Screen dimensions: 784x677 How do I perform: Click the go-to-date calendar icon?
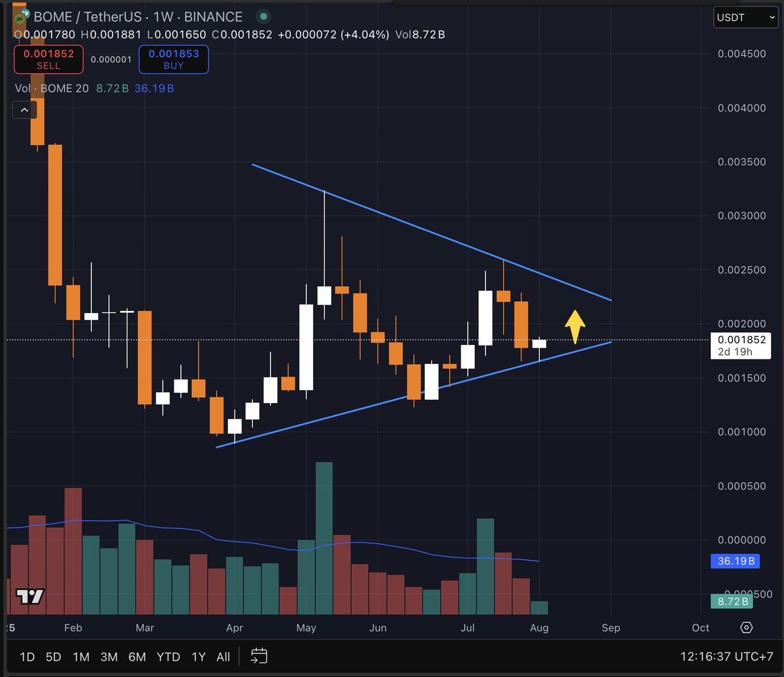(x=259, y=657)
